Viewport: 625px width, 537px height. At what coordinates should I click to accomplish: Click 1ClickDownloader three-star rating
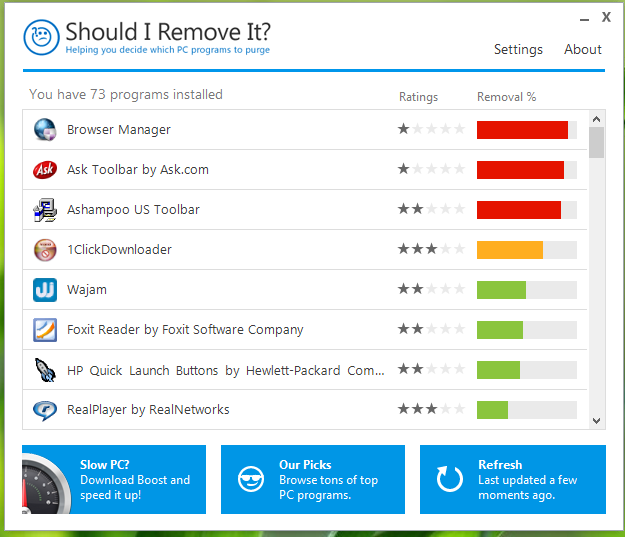click(x=431, y=249)
